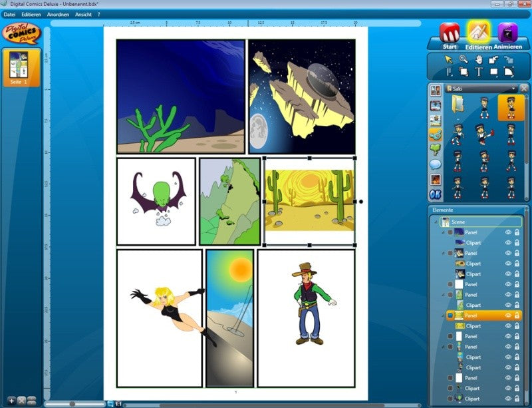Open the Saki folder dropdown

click(x=481, y=89)
